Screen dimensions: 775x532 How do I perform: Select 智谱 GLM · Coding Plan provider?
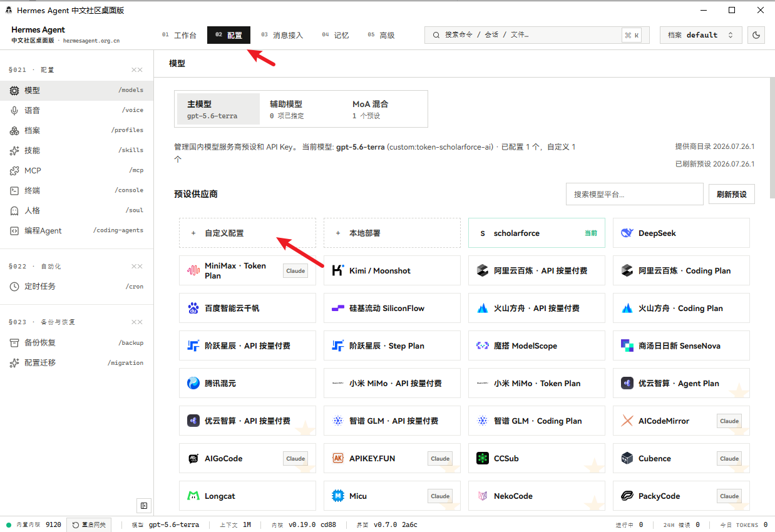(536, 421)
